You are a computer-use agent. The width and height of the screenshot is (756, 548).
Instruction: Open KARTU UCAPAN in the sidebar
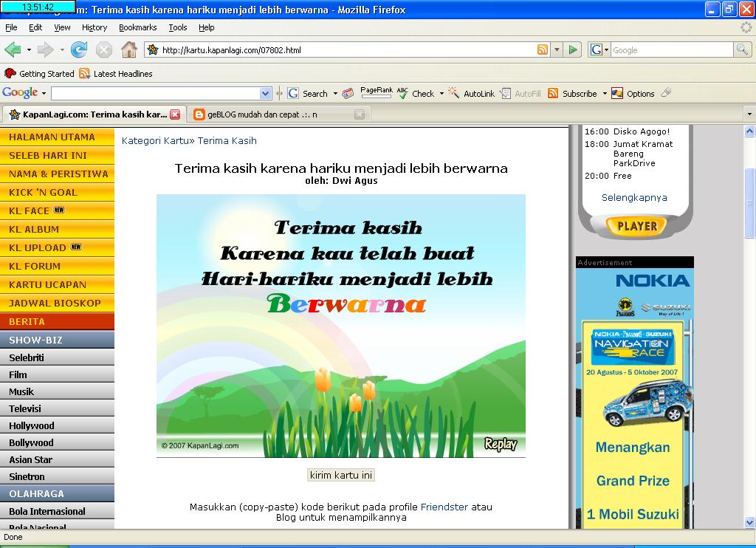tap(57, 284)
